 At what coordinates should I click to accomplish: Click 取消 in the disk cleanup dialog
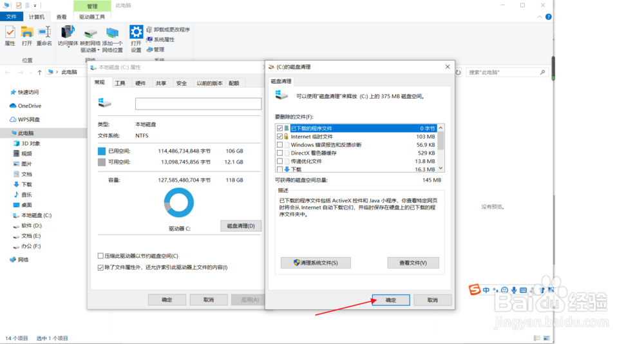point(433,300)
